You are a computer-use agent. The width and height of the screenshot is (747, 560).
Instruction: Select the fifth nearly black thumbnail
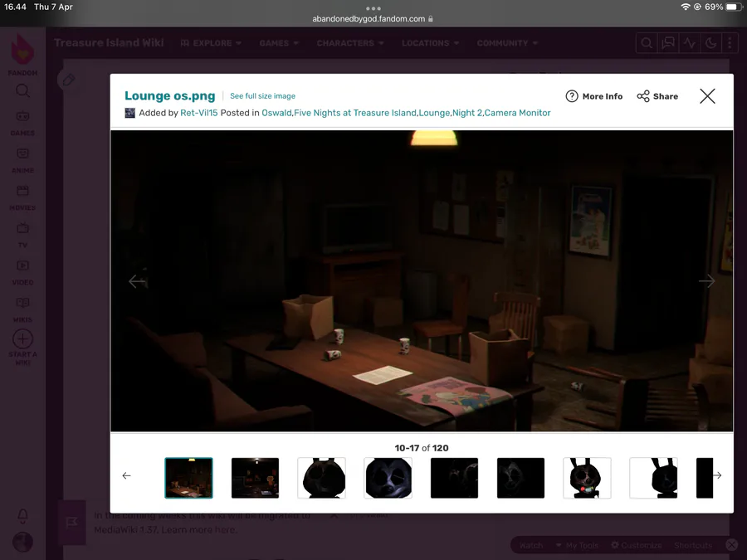(x=454, y=478)
